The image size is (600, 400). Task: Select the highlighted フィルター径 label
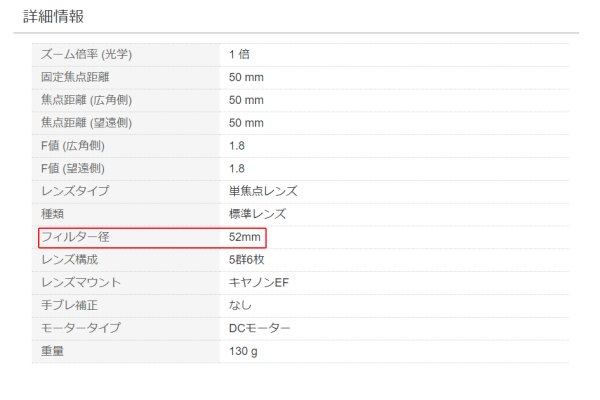click(75, 237)
